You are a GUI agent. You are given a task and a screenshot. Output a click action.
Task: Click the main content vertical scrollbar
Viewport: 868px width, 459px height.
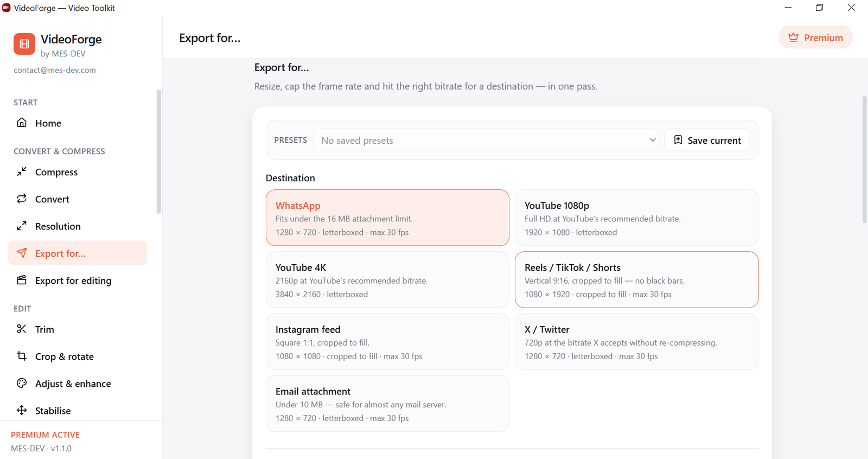[x=864, y=160]
